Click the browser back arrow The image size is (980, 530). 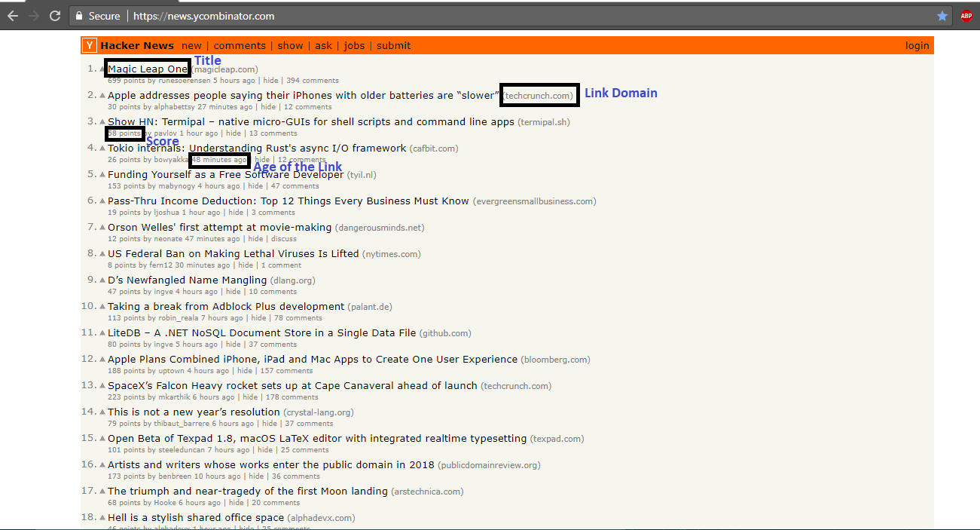(x=13, y=16)
